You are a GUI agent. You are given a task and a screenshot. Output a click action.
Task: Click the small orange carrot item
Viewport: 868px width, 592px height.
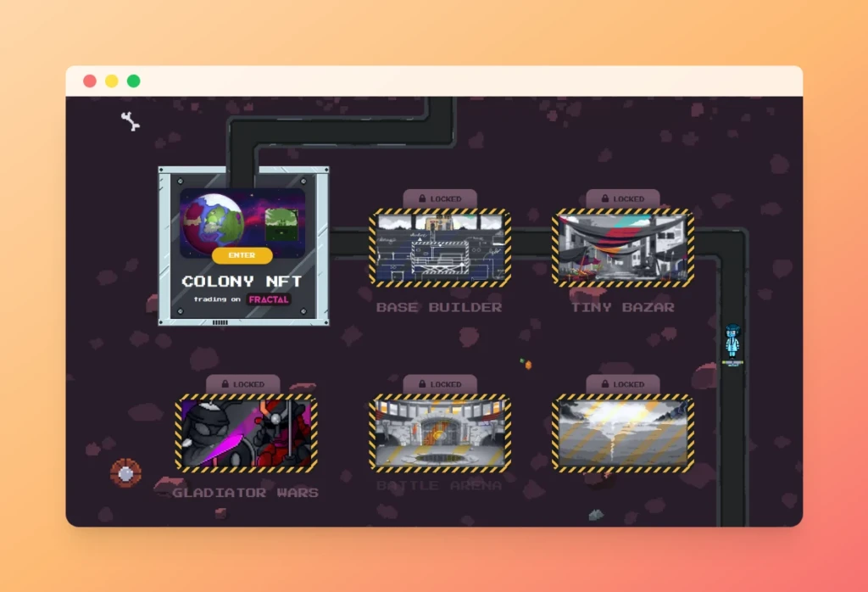[526, 364]
